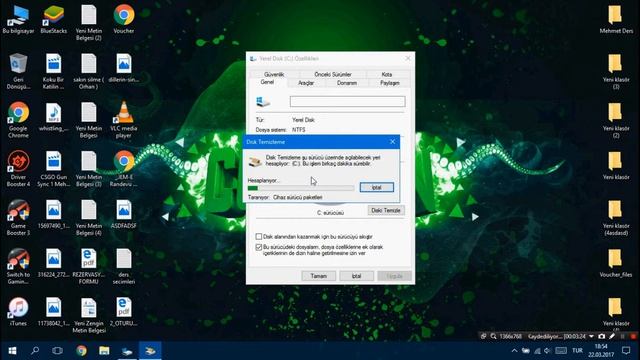This screenshot has width=640, height=360.
Task: Click the touch keyboard tray icon
Action: pyautogui.click(x=561, y=351)
